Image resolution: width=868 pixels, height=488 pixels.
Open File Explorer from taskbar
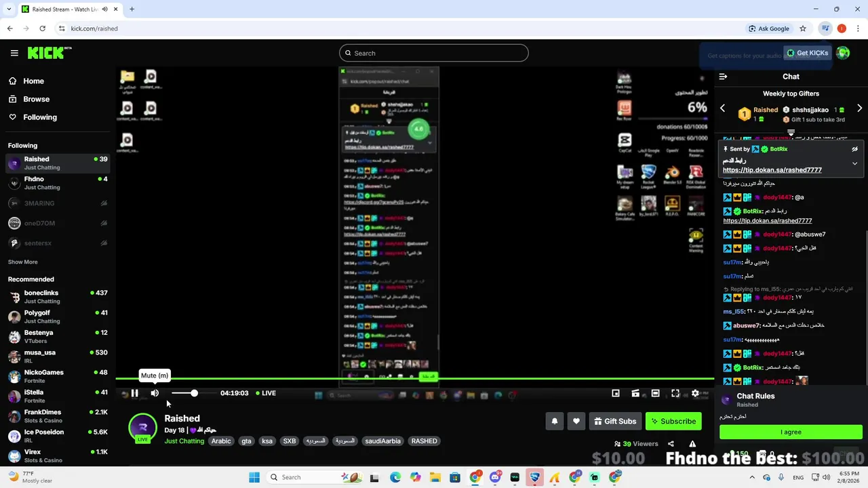435,477
